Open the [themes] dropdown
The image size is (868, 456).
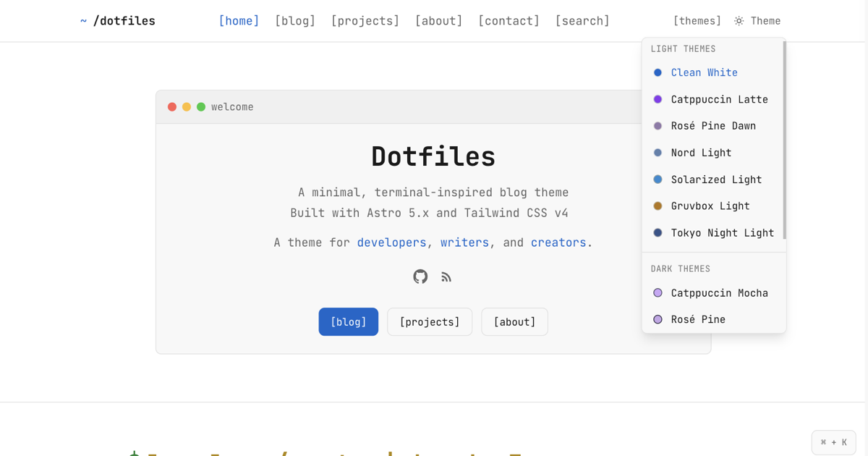coord(697,21)
